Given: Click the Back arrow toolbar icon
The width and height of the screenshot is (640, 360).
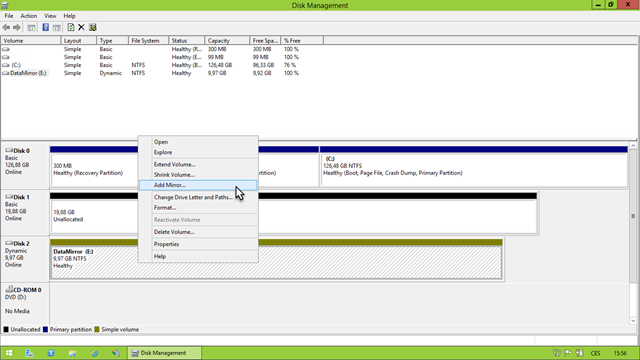Looking at the screenshot, I should (x=6, y=27).
